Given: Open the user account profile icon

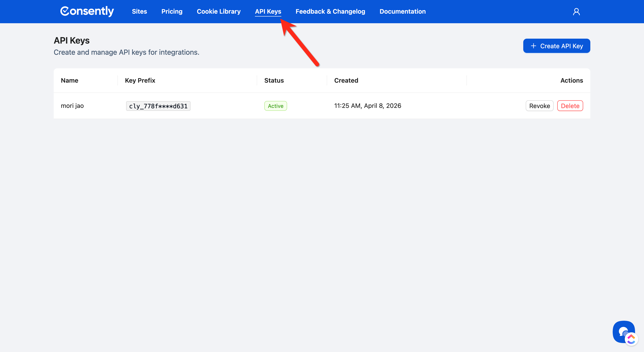Looking at the screenshot, I should click(576, 12).
